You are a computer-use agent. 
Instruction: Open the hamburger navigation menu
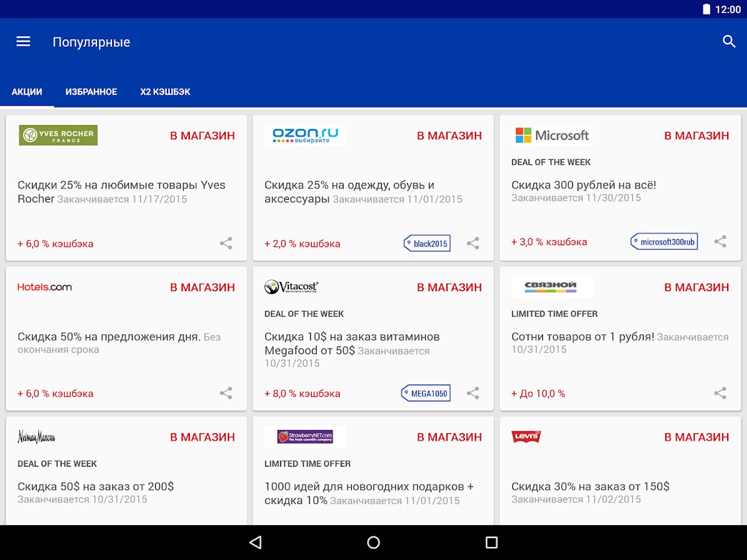[x=23, y=42]
